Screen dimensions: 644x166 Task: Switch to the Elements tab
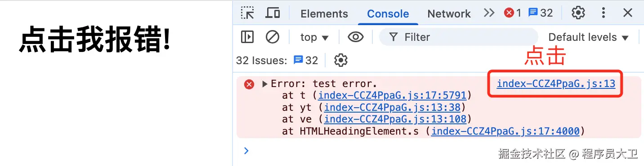(x=324, y=14)
